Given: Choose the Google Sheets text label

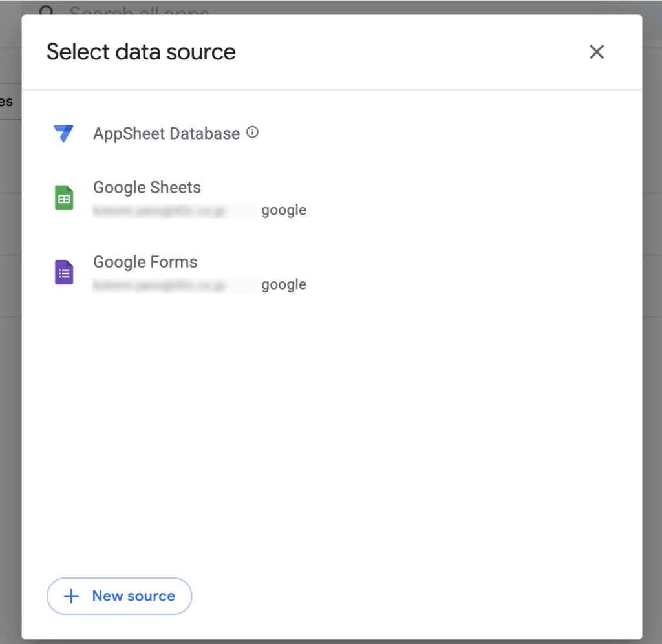Looking at the screenshot, I should [147, 188].
